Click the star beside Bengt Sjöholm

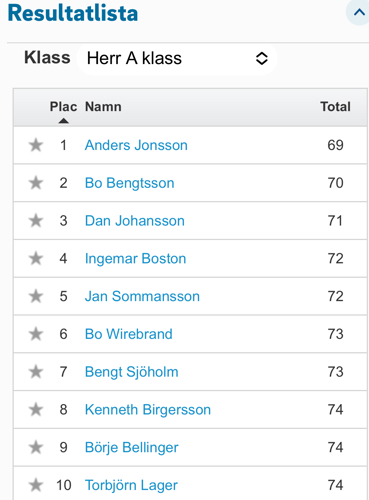coord(36,372)
